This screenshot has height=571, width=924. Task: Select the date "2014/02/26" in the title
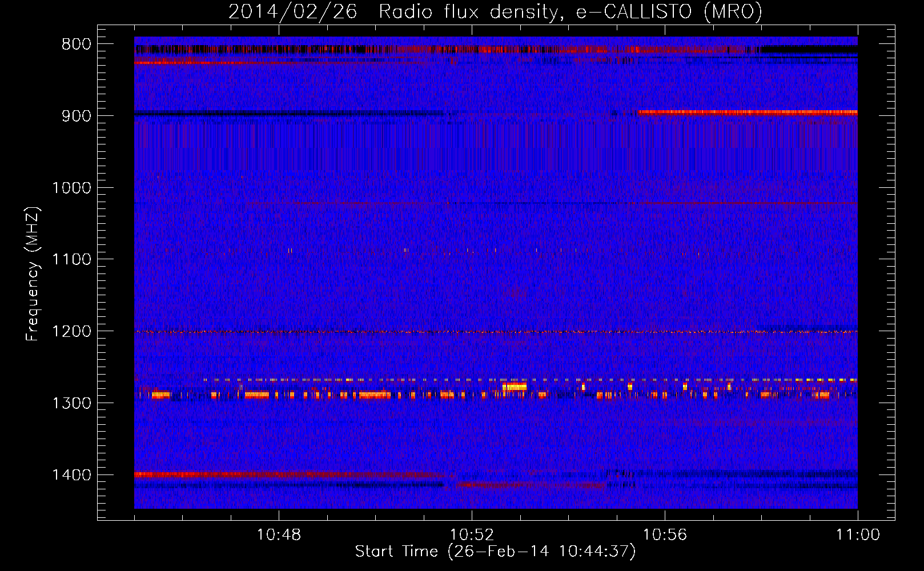(x=293, y=11)
